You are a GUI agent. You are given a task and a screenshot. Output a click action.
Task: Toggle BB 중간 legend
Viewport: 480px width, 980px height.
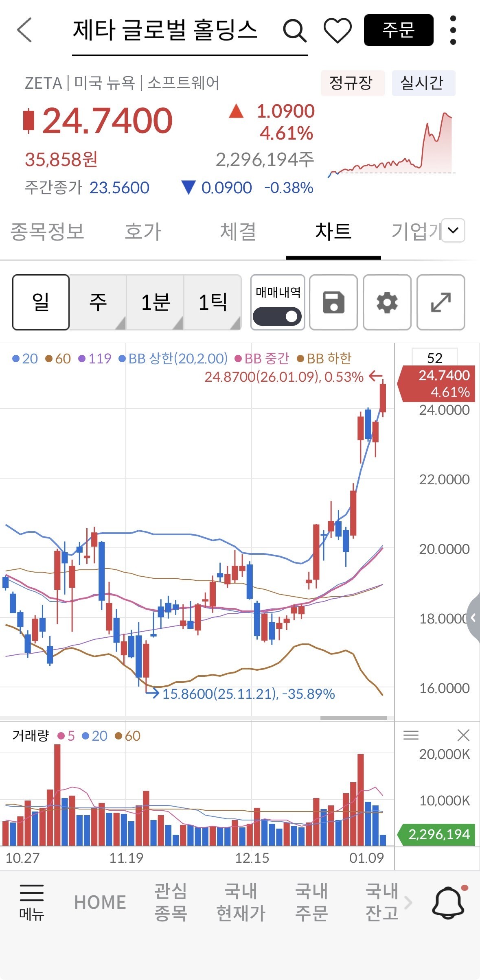click(x=262, y=359)
